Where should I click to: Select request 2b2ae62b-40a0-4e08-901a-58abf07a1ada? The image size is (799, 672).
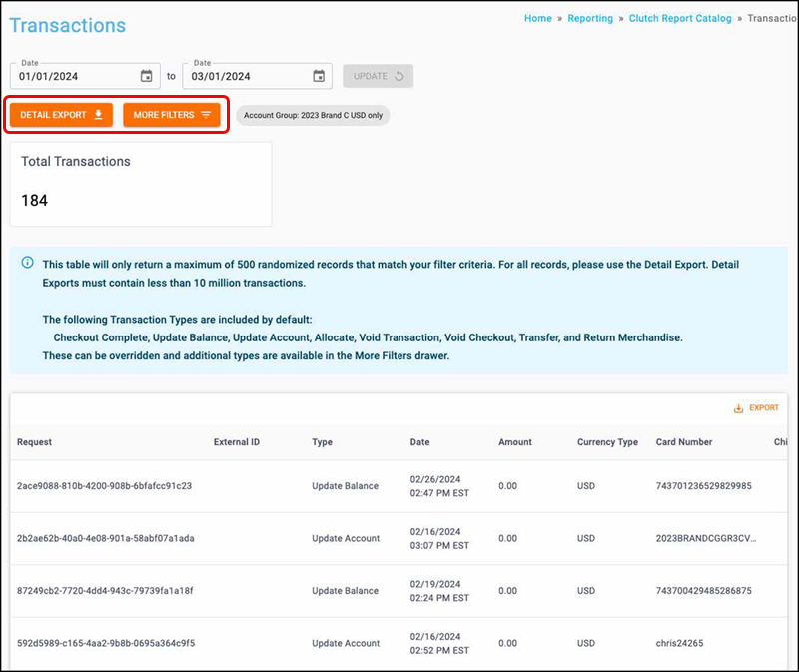106,538
